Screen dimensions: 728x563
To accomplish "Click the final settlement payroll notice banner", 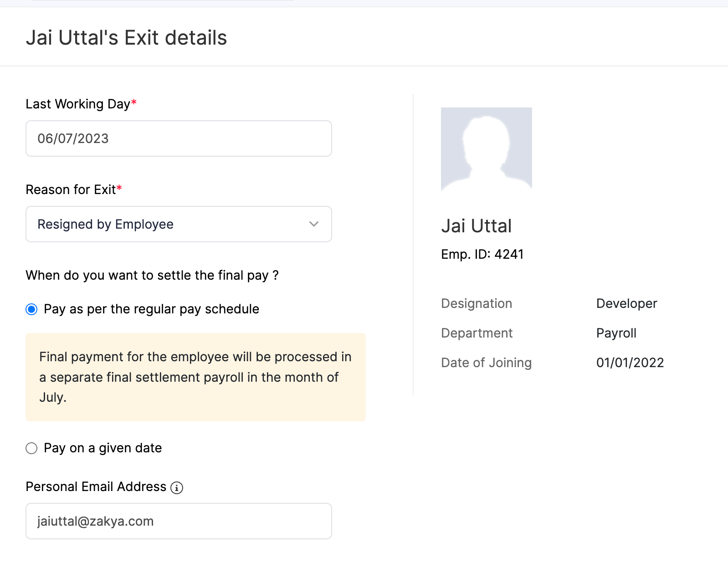I will (195, 377).
